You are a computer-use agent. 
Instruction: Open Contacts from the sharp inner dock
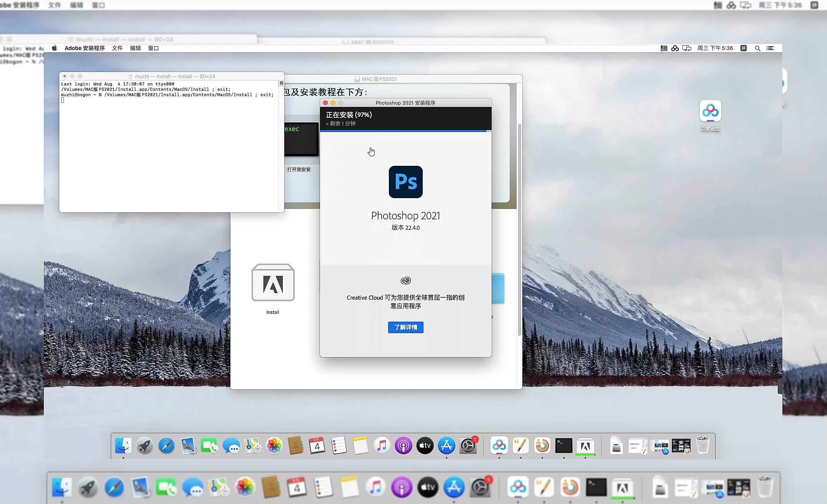pos(296,446)
